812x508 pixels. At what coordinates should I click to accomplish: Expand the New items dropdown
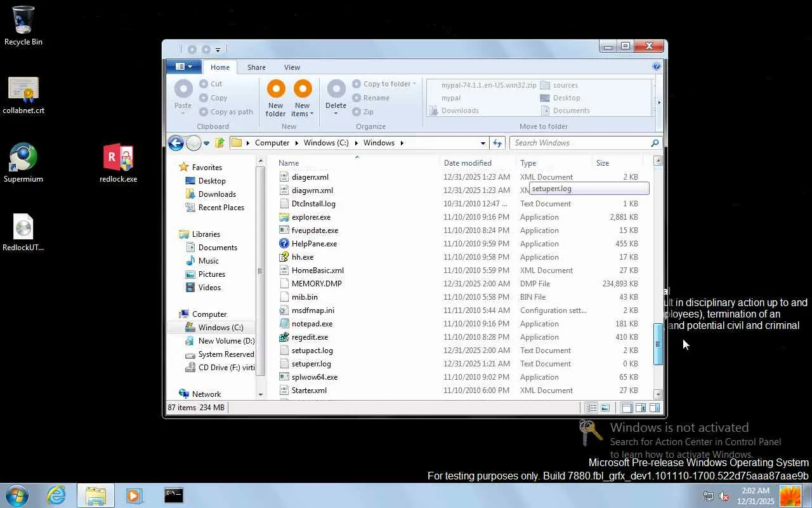pyautogui.click(x=312, y=114)
